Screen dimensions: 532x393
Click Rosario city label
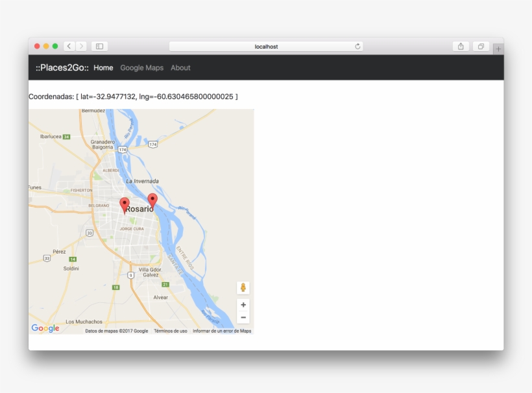click(139, 209)
